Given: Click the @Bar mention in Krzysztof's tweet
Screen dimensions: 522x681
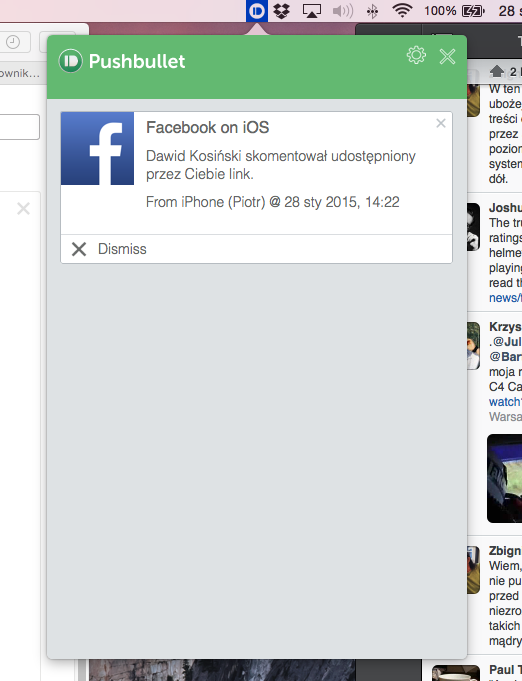Looking at the screenshot, I should click(505, 357).
